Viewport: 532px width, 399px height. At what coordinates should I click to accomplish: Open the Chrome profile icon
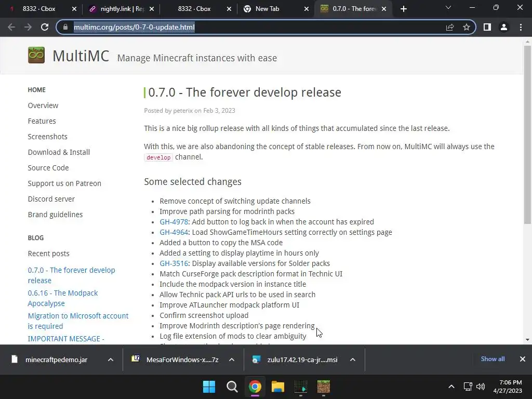tap(504, 27)
